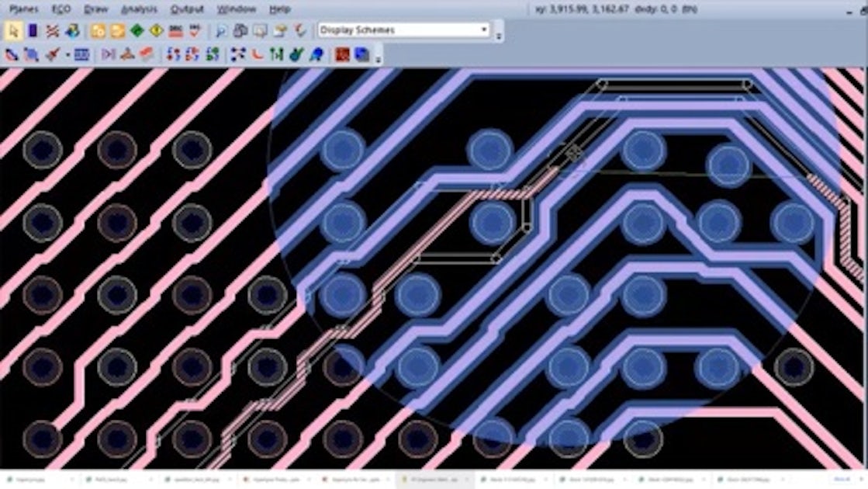Click the blue 3D cube toolbar icon

click(361, 54)
